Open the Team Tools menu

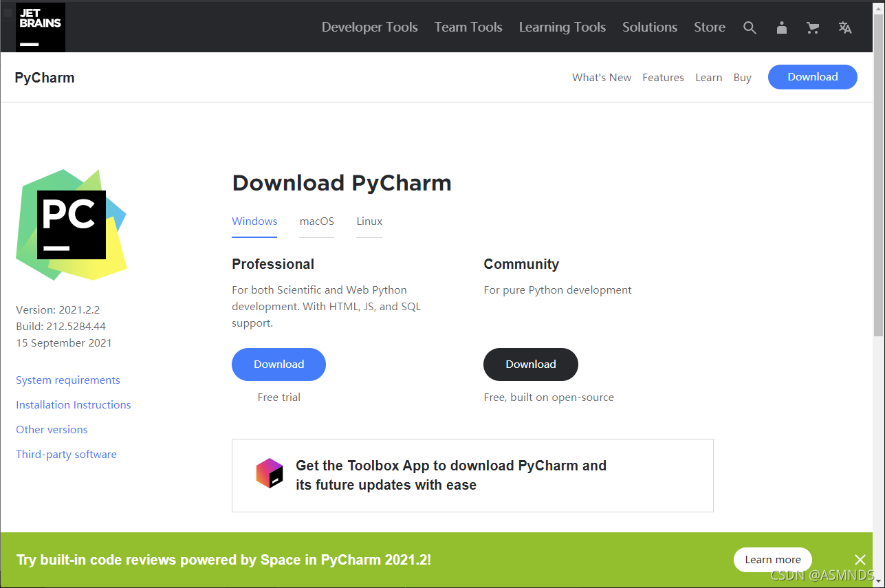pyautogui.click(x=468, y=28)
